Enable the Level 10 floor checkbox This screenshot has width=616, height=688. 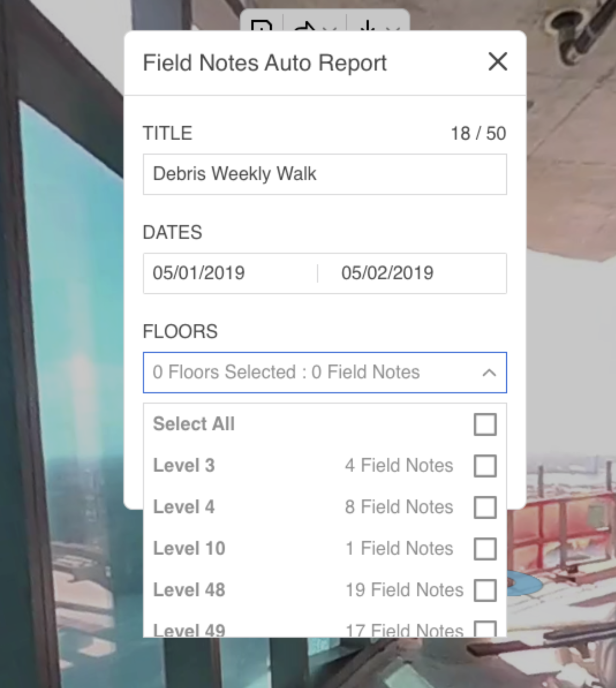485,549
